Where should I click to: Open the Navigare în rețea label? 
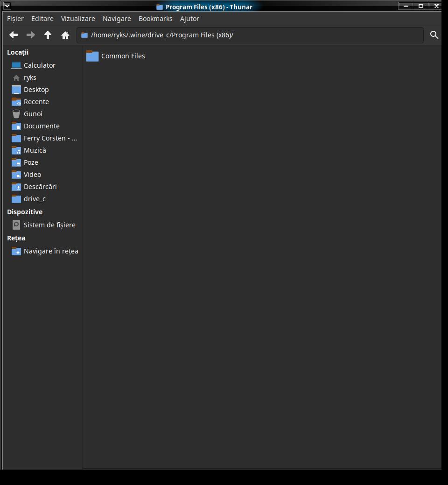tap(51, 251)
